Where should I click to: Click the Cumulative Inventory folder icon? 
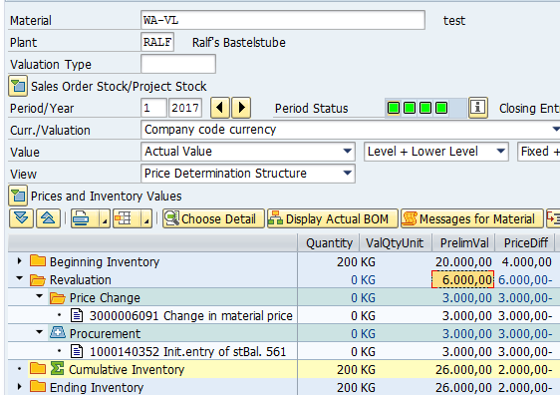click(38, 369)
